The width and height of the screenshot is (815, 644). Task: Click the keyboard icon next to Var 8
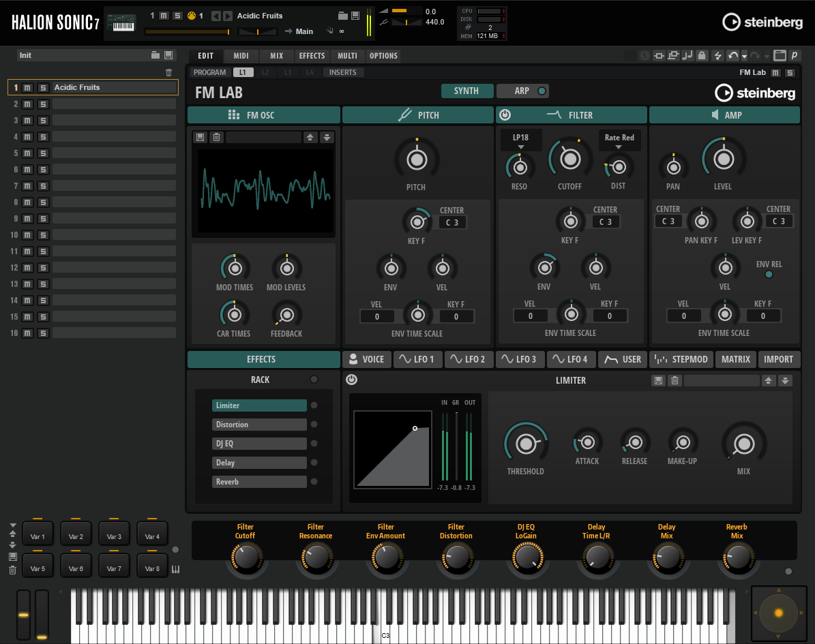[176, 569]
